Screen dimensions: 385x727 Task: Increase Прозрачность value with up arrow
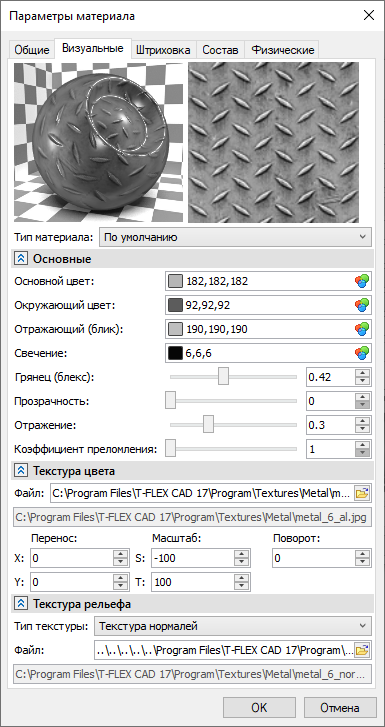pos(362,397)
